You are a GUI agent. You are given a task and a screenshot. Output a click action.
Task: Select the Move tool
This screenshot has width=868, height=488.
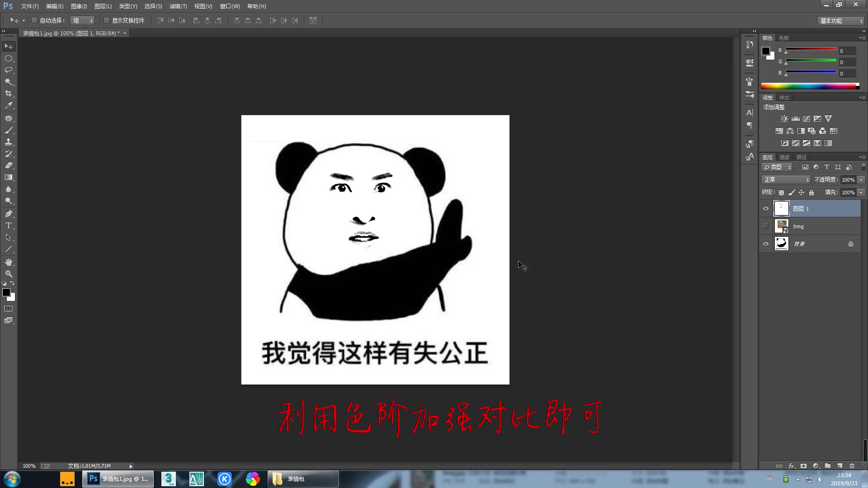(x=9, y=47)
